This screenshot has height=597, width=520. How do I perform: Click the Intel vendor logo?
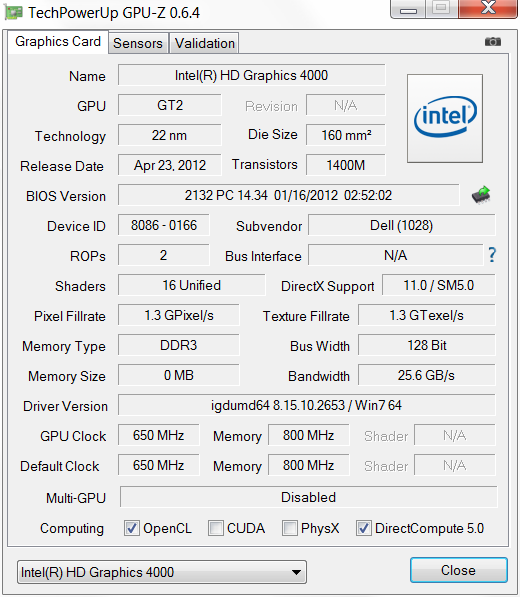445,118
